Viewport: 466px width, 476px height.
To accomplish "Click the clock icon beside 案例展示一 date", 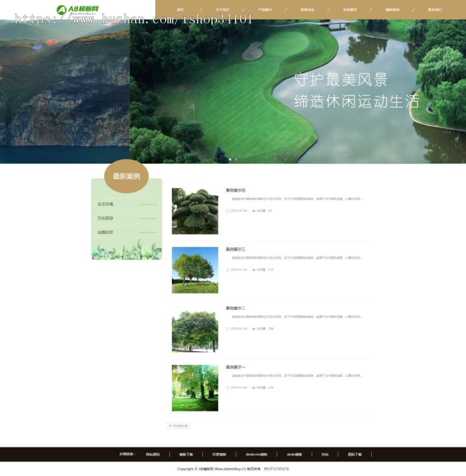I will click(x=228, y=388).
